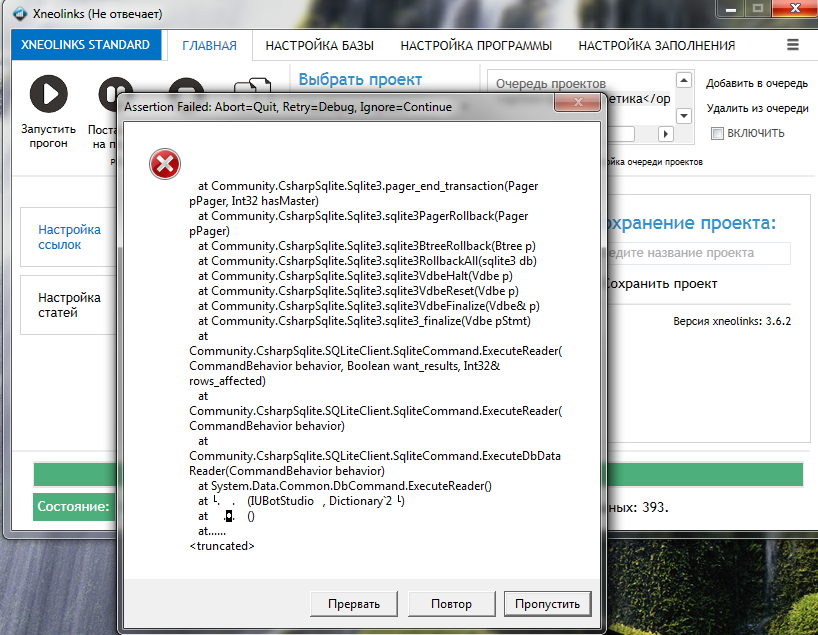818x635 pixels.
Task: Click the green progress bar
Action: click(704, 474)
